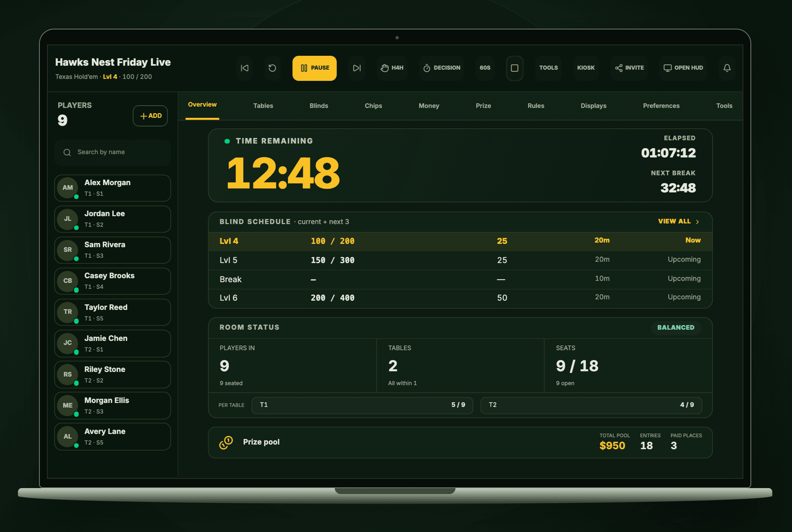Open the Tools toolbar button
Image resolution: width=792 pixels, height=532 pixels.
548,68
